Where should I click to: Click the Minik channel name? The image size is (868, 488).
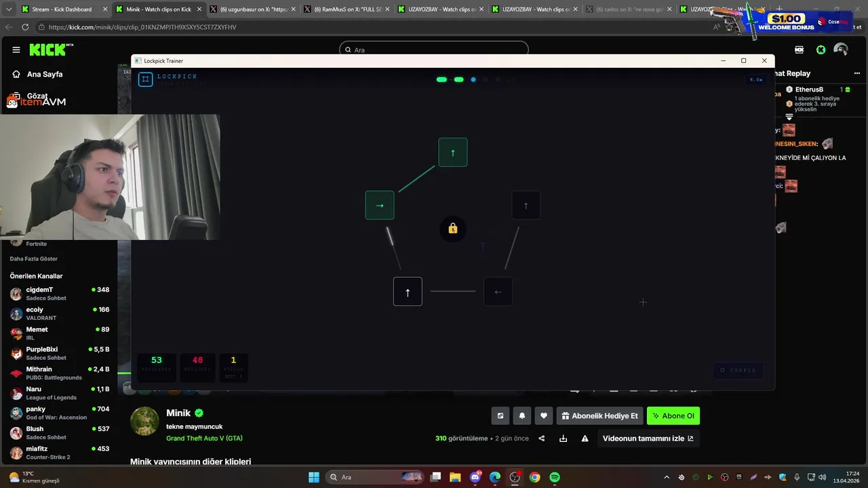(x=178, y=413)
